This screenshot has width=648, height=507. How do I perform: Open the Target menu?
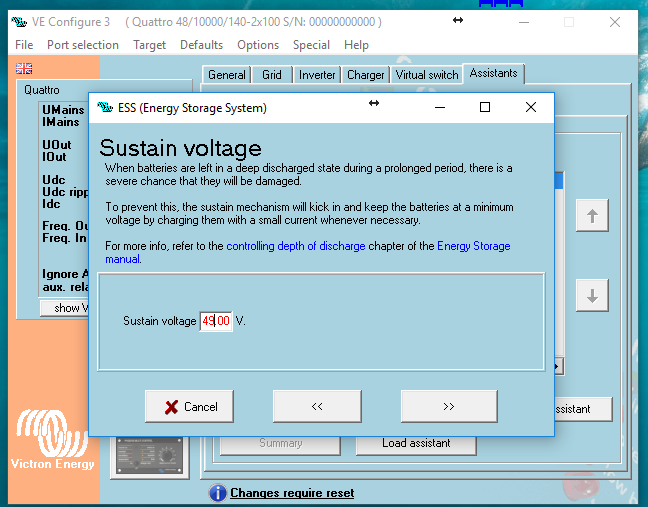(x=149, y=45)
